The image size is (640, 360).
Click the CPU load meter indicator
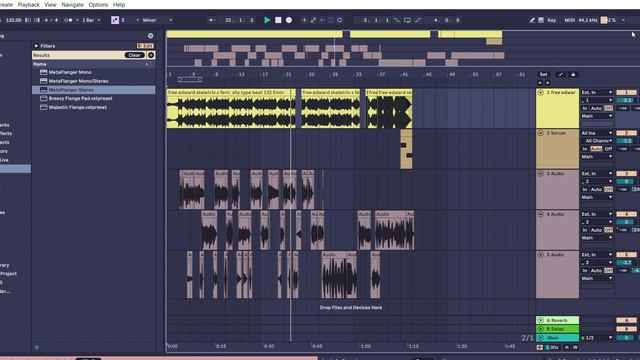tap(608, 20)
